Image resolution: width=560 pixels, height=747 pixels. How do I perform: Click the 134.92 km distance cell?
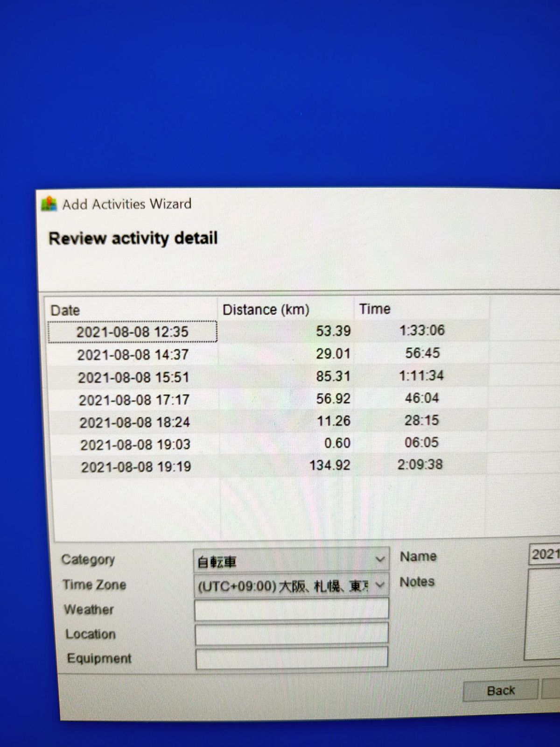point(329,465)
